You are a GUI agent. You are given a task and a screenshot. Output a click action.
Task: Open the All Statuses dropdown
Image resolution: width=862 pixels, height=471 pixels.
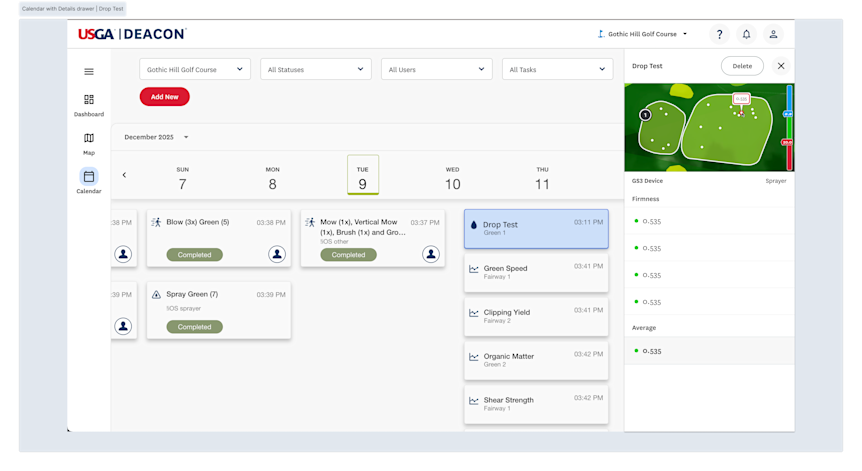point(316,69)
